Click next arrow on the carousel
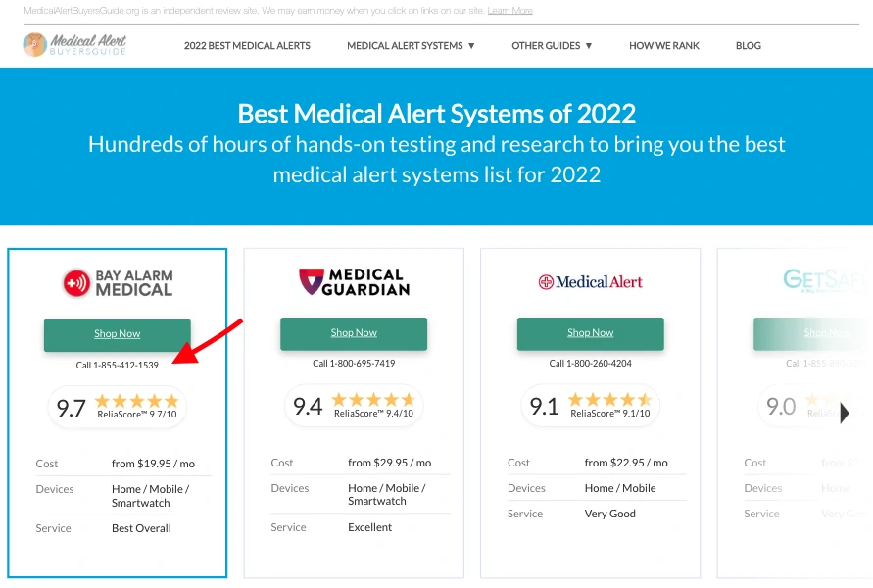 [x=845, y=414]
